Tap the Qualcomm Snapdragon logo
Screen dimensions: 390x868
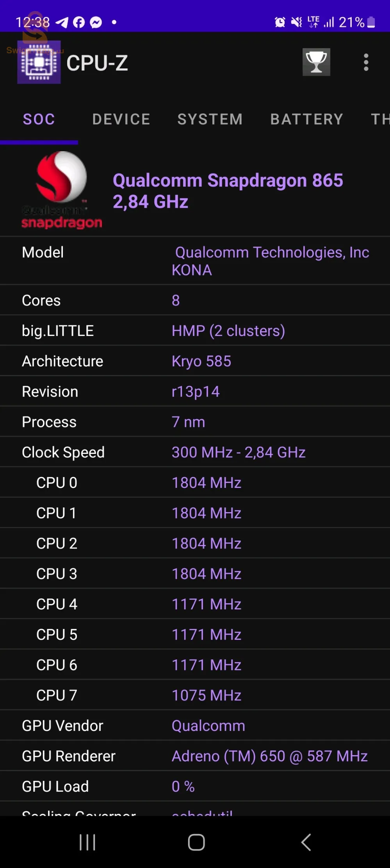pyautogui.click(x=62, y=190)
